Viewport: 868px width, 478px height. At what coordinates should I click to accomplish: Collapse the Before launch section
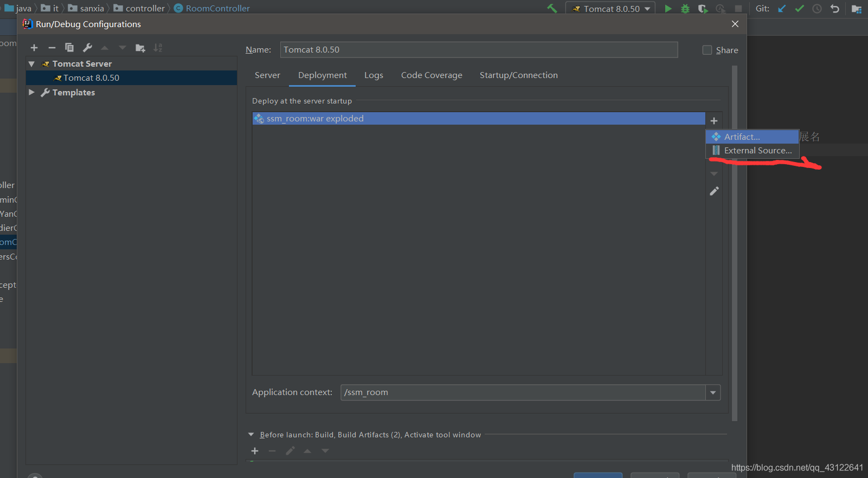tap(251, 435)
